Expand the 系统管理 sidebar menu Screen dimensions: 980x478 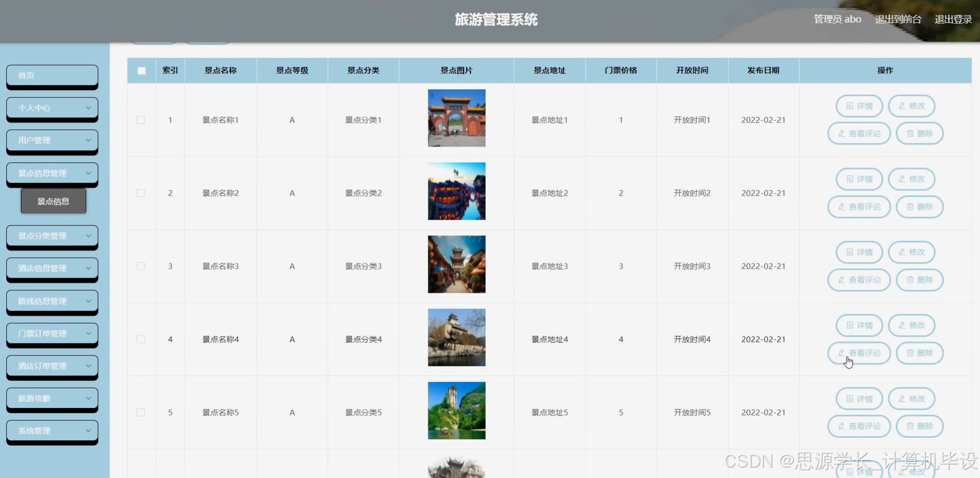(52, 431)
